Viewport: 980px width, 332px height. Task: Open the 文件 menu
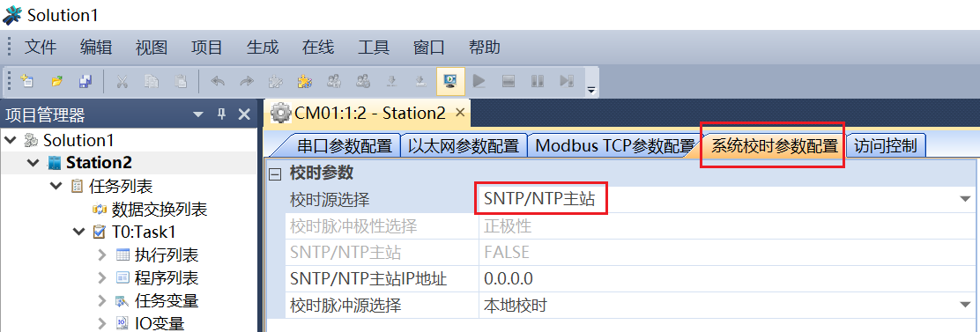click(41, 47)
